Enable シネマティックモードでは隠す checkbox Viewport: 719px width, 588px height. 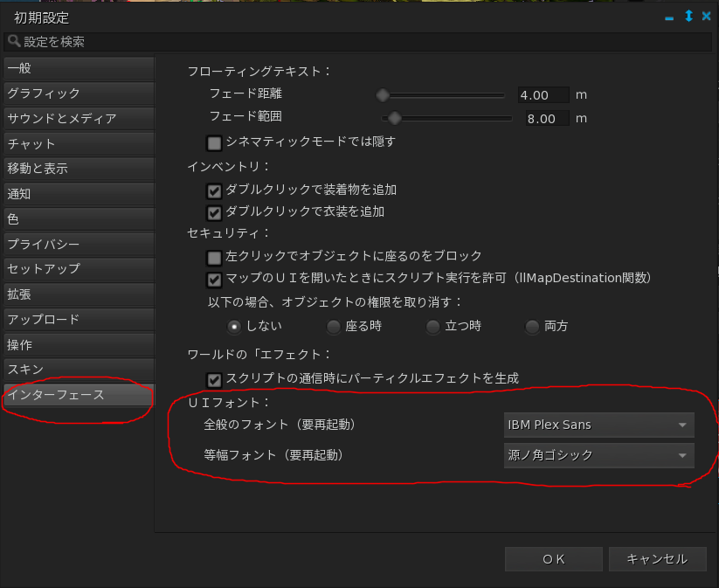(214, 142)
